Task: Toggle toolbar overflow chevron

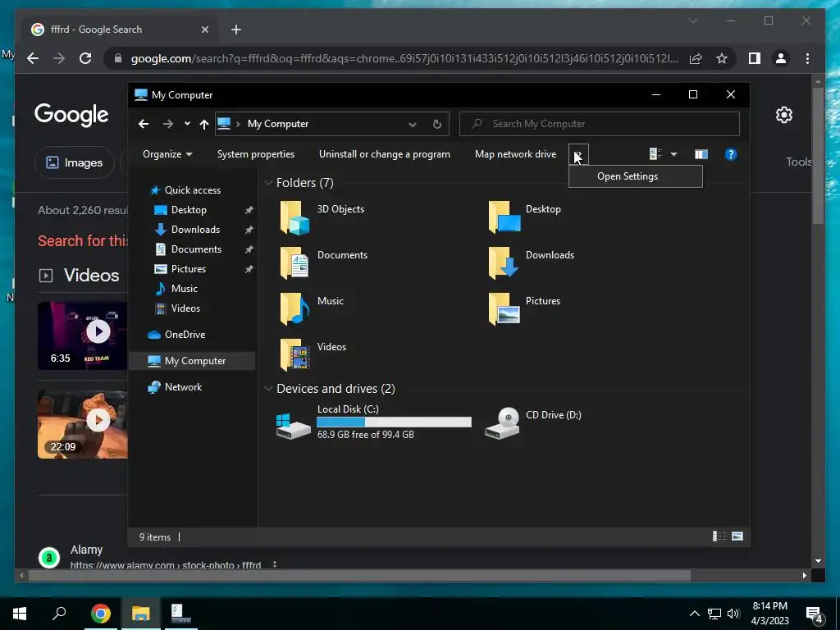Action: tap(578, 154)
